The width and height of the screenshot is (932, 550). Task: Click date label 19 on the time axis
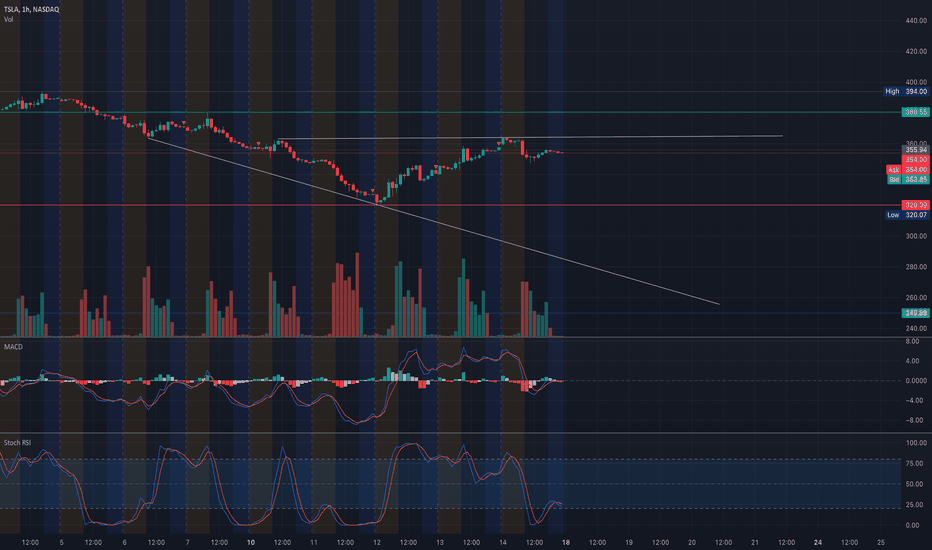point(628,543)
